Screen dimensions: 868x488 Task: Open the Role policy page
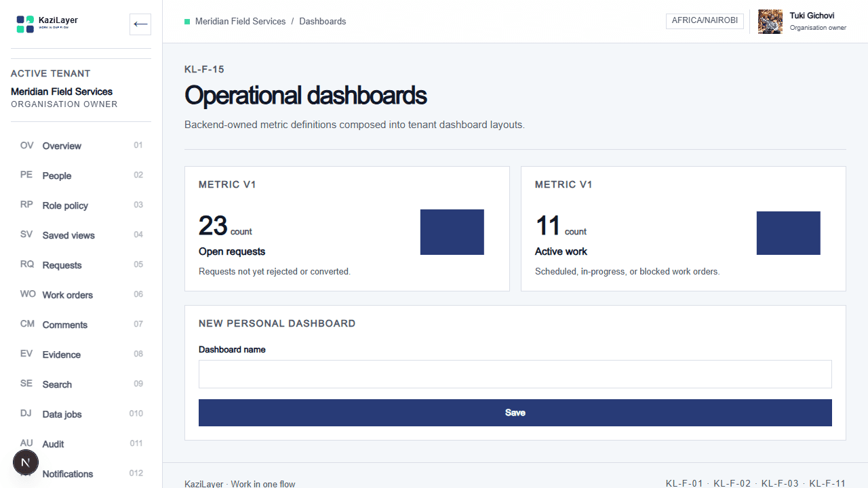[x=81, y=205]
